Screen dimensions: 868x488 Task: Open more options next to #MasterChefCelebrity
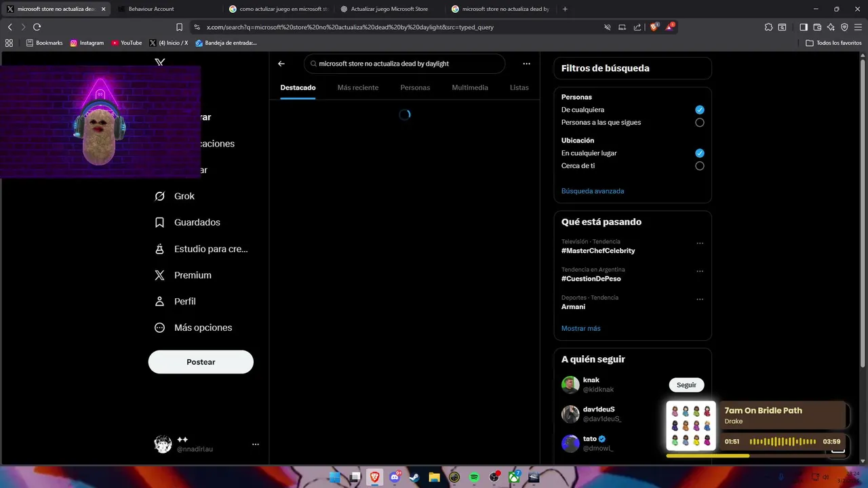tap(700, 243)
